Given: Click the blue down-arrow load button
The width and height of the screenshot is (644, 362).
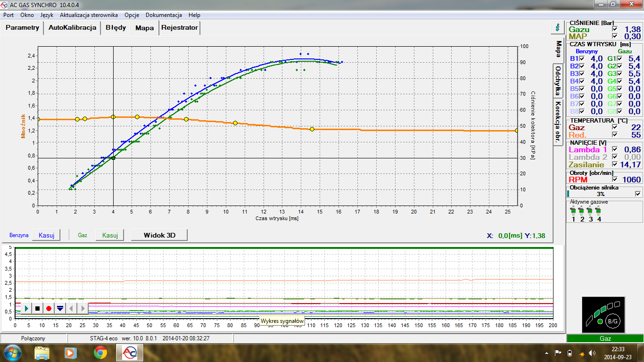Looking at the screenshot, I should 60,308.
